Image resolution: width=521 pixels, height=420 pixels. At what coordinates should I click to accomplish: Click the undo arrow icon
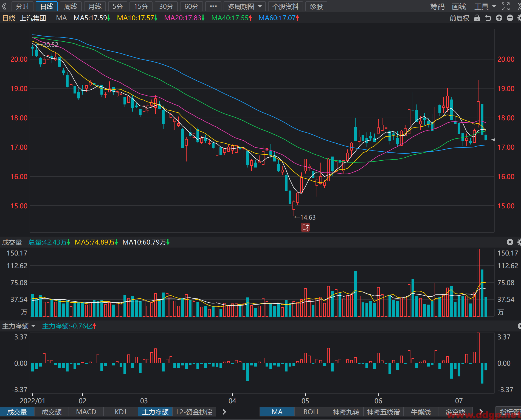click(x=488, y=18)
